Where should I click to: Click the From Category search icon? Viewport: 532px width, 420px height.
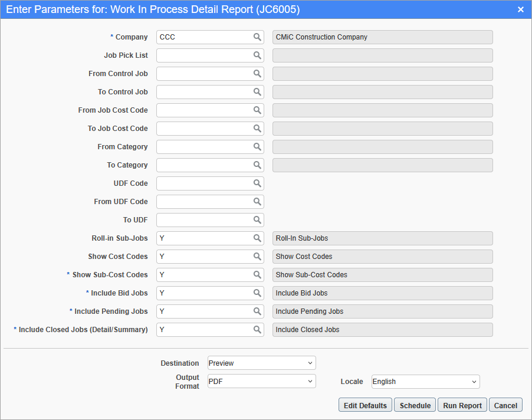[257, 147]
